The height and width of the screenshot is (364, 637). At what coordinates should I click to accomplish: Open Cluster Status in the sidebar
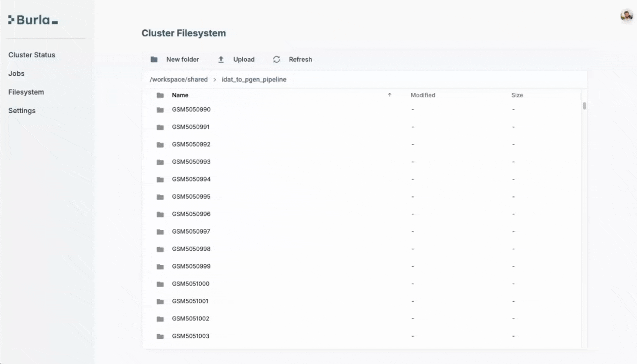point(32,55)
